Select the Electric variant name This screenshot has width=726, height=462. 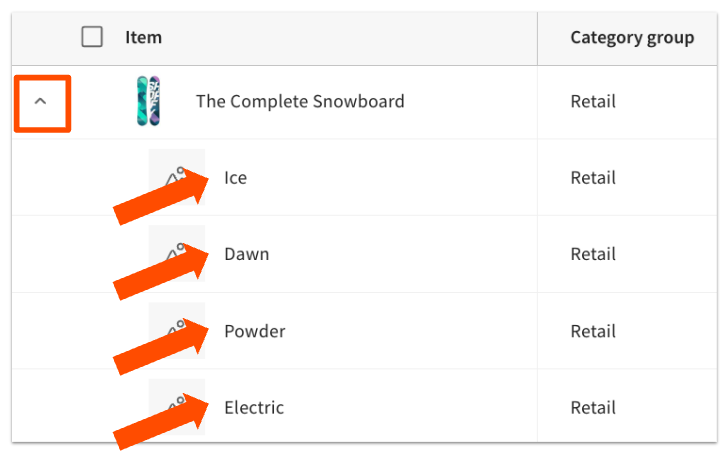coord(254,408)
